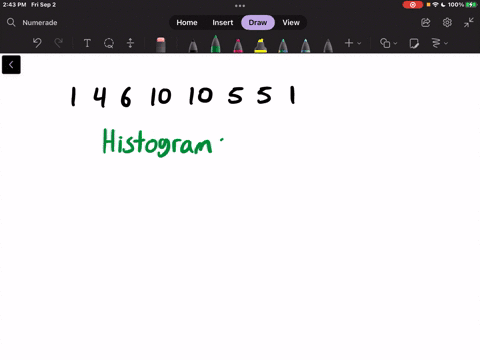Viewport: 480px width, 360px height.
Task: Exit full screen with the collapse arrows
Action: (469, 23)
